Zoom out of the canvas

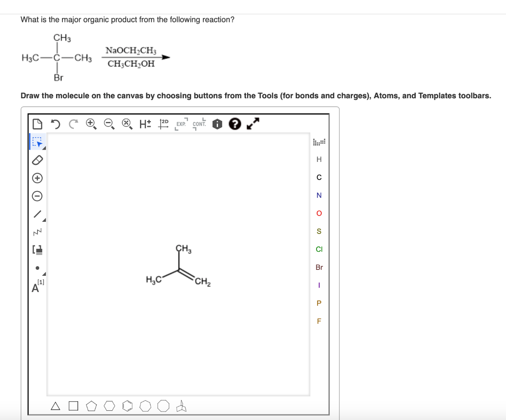click(x=109, y=123)
